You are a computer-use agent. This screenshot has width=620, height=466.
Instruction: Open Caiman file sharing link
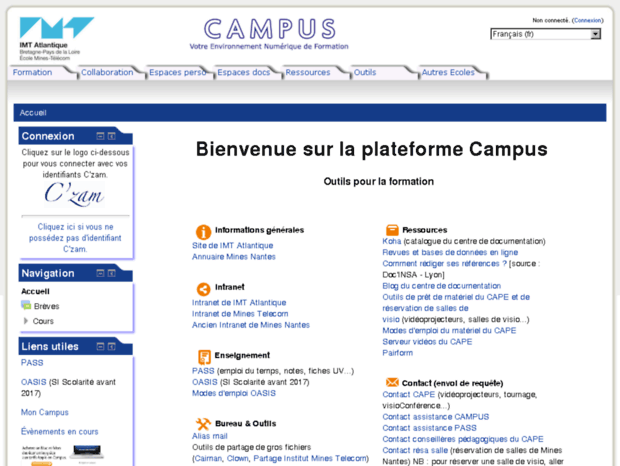point(208,458)
